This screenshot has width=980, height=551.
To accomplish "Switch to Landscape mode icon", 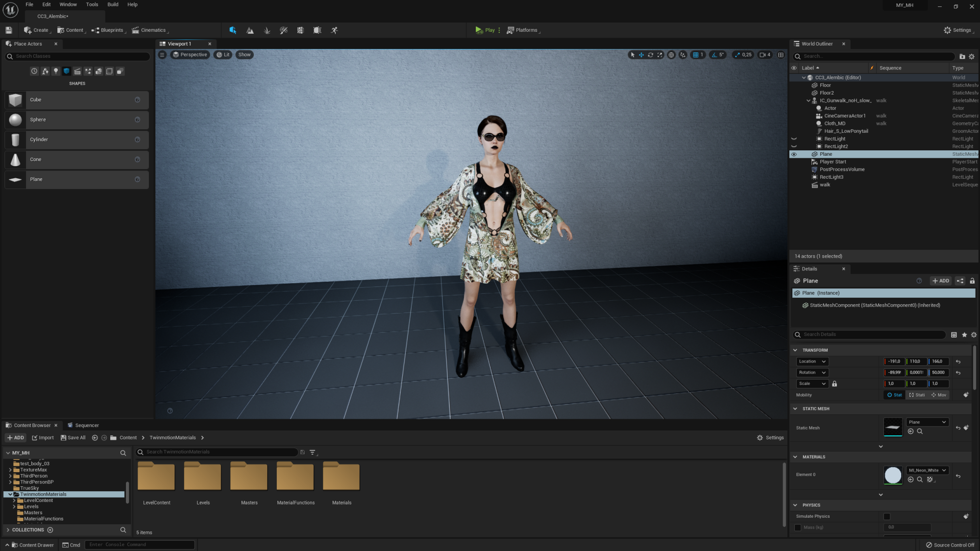I will (250, 30).
